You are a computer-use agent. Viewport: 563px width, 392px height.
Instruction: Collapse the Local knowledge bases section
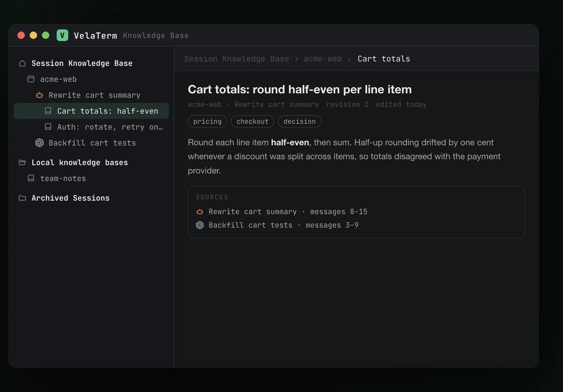coord(91,162)
